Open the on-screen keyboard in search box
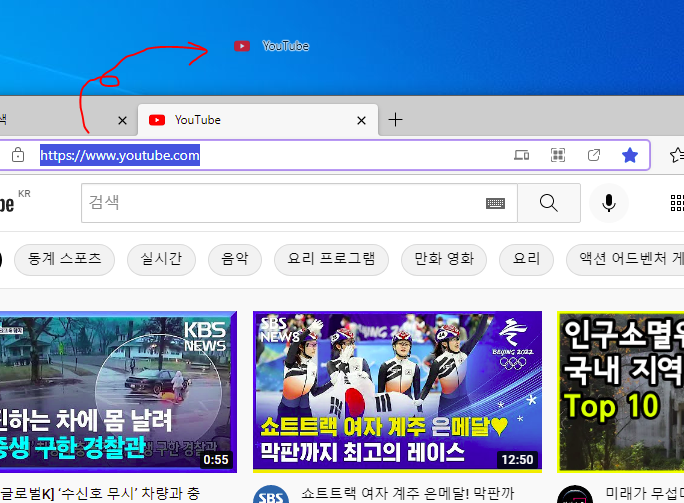Screen dimensions: 684x503 tap(495, 203)
